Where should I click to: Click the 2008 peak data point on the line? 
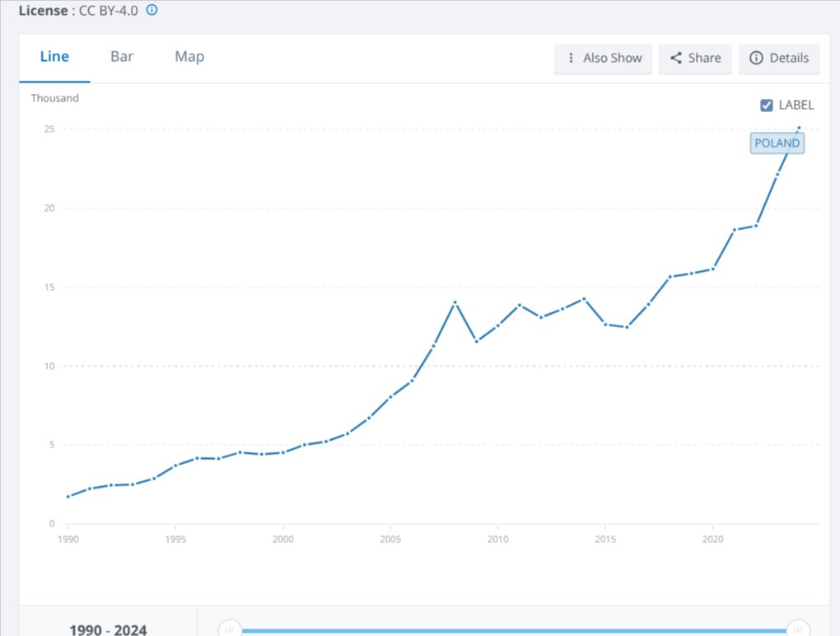[x=455, y=302]
